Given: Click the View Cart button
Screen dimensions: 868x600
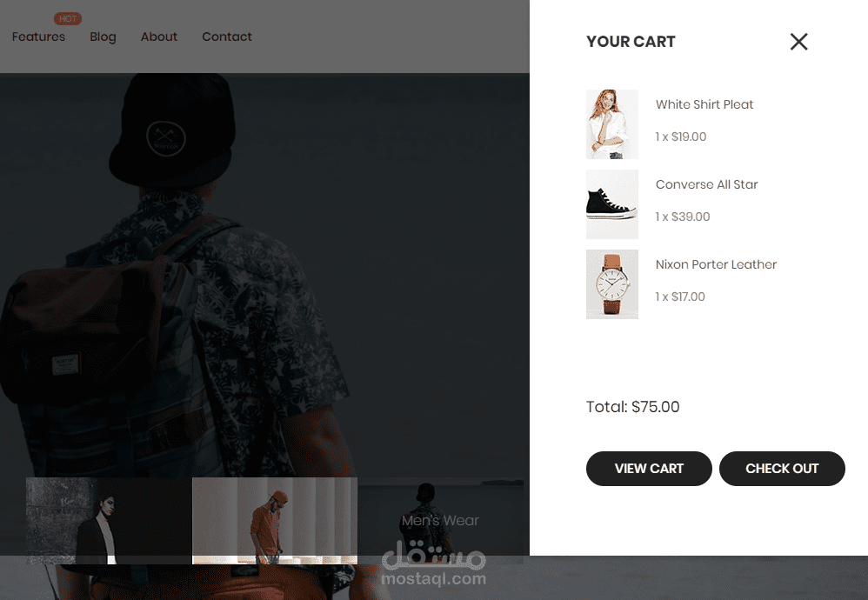Looking at the screenshot, I should (x=649, y=469).
